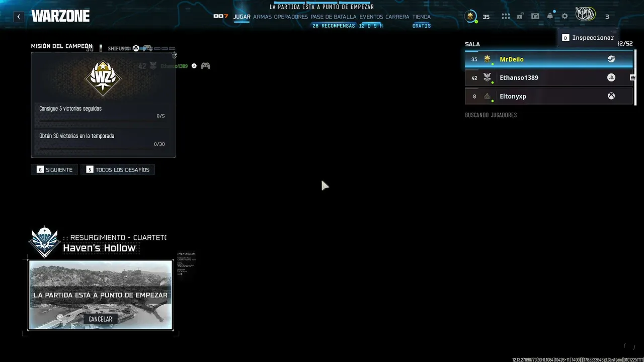Viewport: 644px width, 362px height.
Task: Click the 0/5 progress counter
Action: pyautogui.click(x=161, y=116)
